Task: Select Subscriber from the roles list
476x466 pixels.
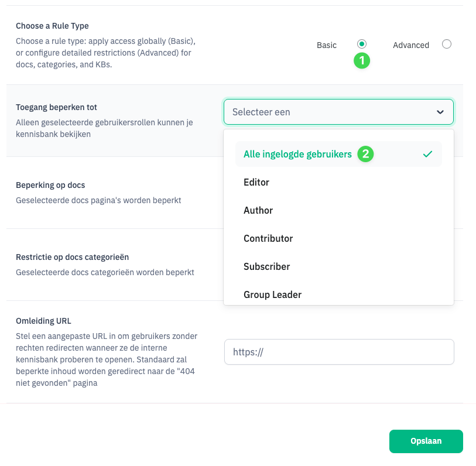Action: (266, 266)
